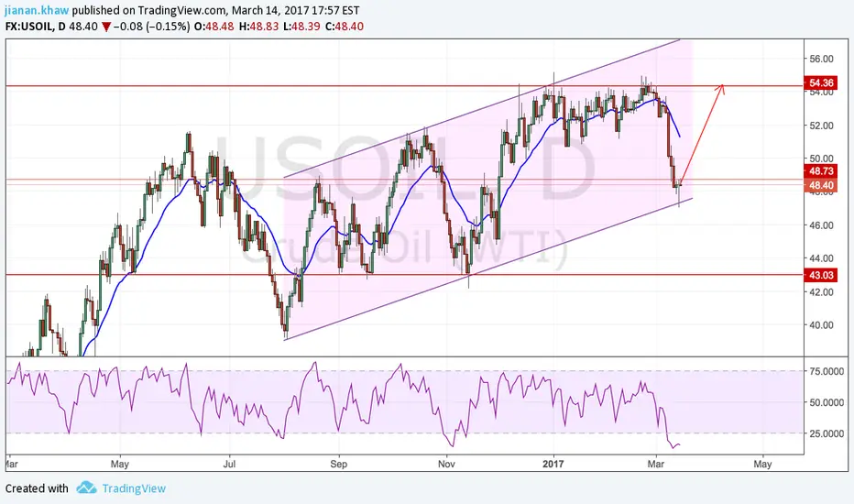
Task: Click the 50.00 price axis tick
Action: [x=821, y=159]
